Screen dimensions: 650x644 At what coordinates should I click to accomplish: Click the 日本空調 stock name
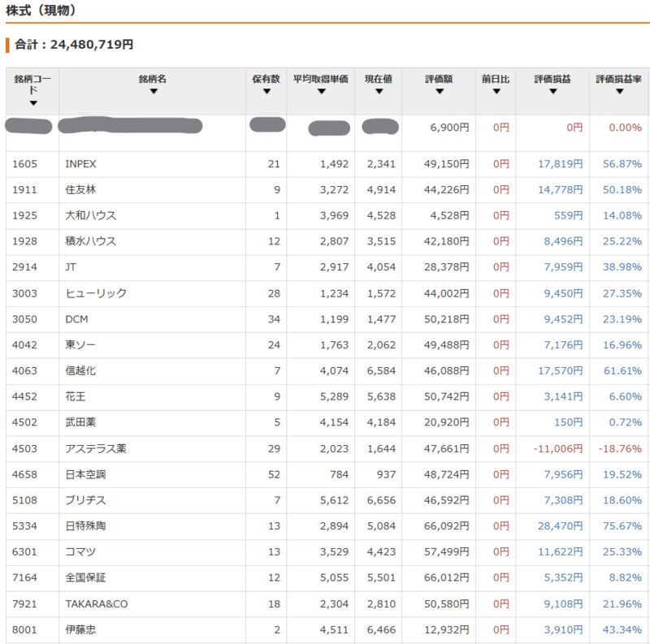pyautogui.click(x=85, y=474)
